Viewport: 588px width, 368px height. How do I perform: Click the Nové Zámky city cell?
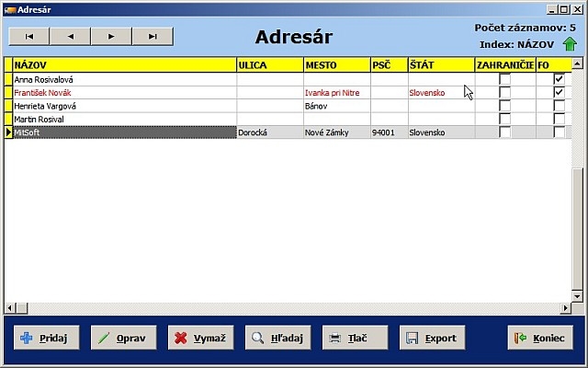[337, 132]
